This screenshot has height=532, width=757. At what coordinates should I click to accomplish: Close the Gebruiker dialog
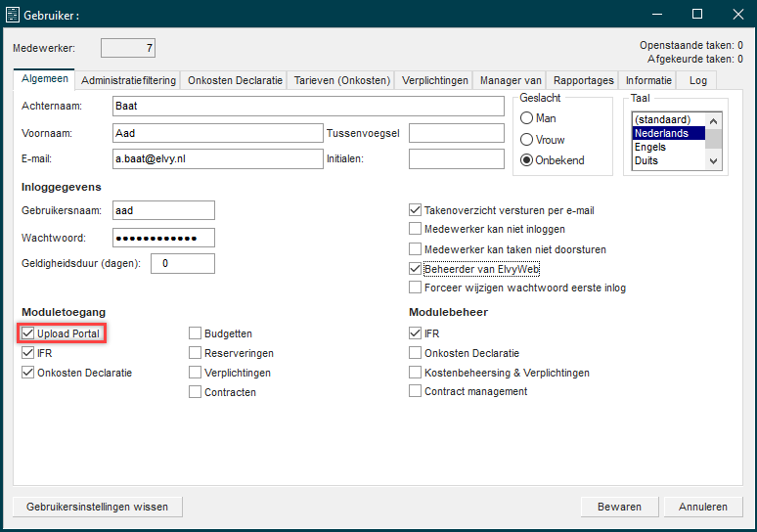tap(738, 14)
